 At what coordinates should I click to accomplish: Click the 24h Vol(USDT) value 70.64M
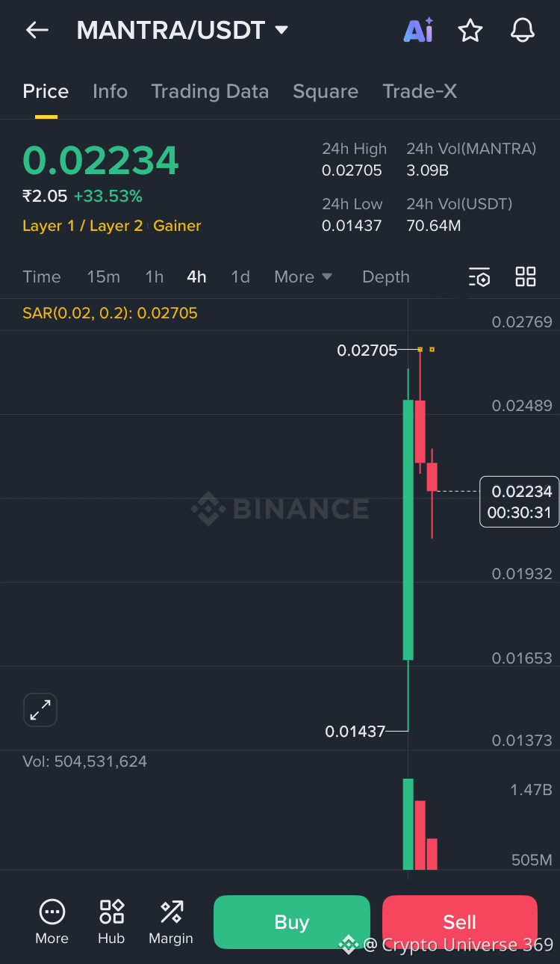[x=433, y=226]
